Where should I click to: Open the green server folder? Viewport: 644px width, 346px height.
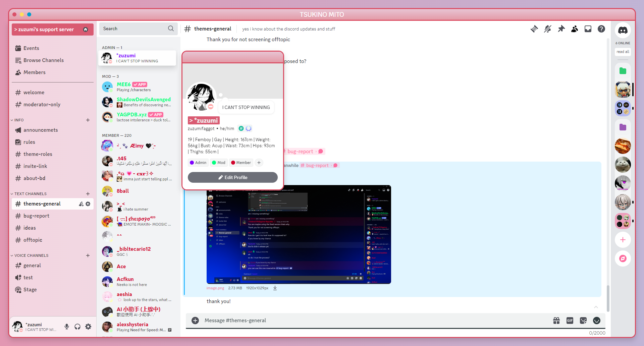tap(623, 71)
